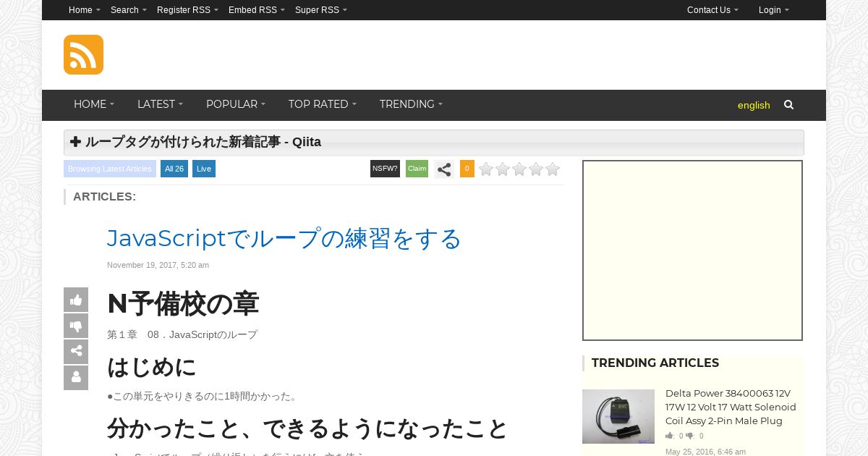The image size is (868, 456).
Task: Rate the feed five stars
Action: tap(553, 169)
